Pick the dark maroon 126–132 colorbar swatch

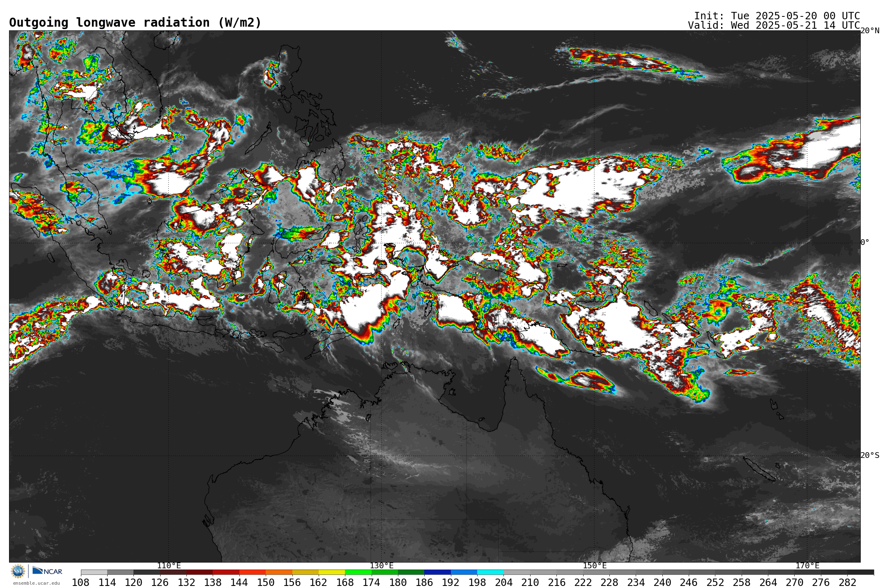173,572
